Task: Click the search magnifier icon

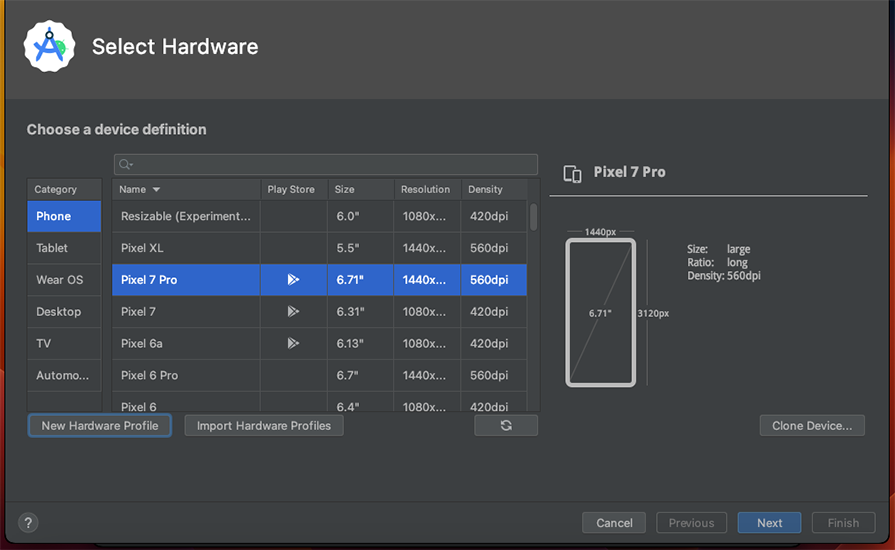Action: click(125, 165)
